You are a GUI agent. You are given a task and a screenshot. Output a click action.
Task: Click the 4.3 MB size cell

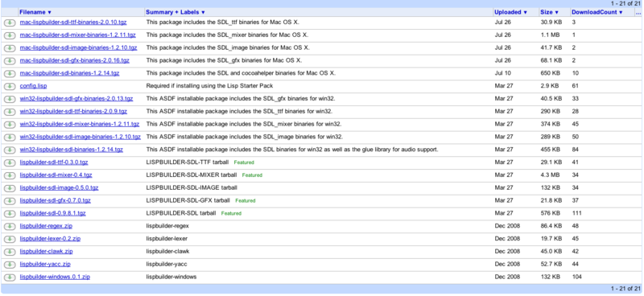(550, 175)
